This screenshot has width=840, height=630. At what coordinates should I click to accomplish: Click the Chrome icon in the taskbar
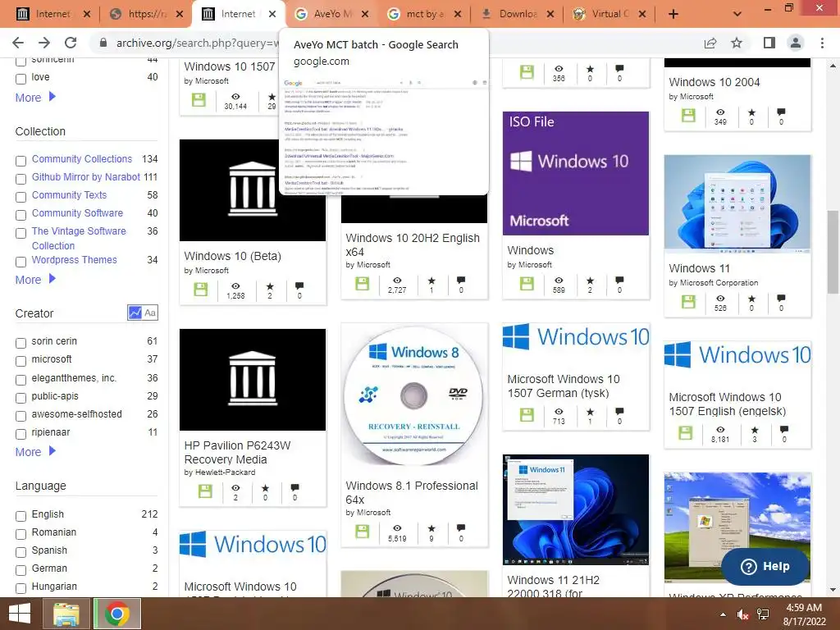point(117,614)
